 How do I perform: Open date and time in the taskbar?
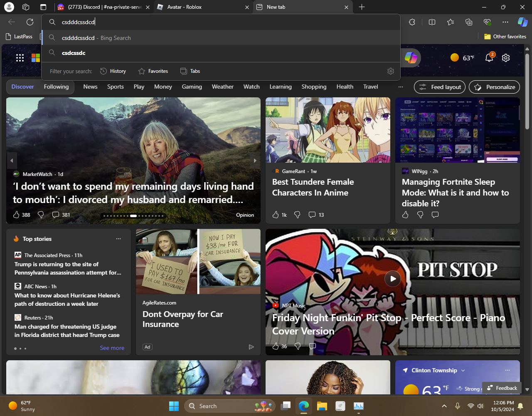503,406
